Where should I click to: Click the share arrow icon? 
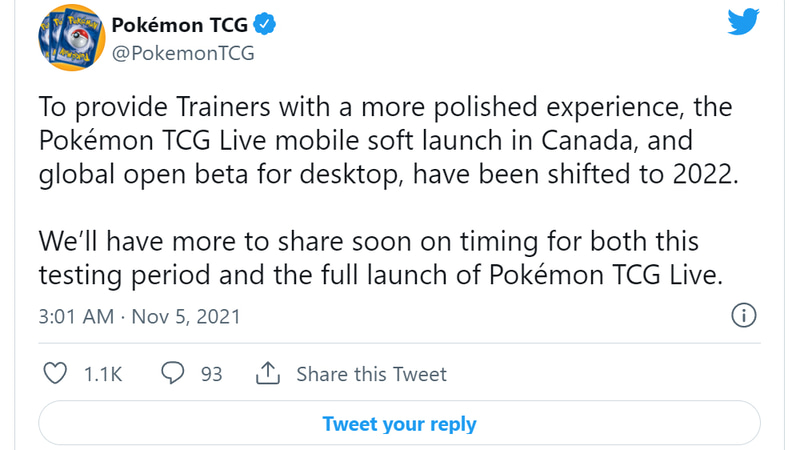267,374
